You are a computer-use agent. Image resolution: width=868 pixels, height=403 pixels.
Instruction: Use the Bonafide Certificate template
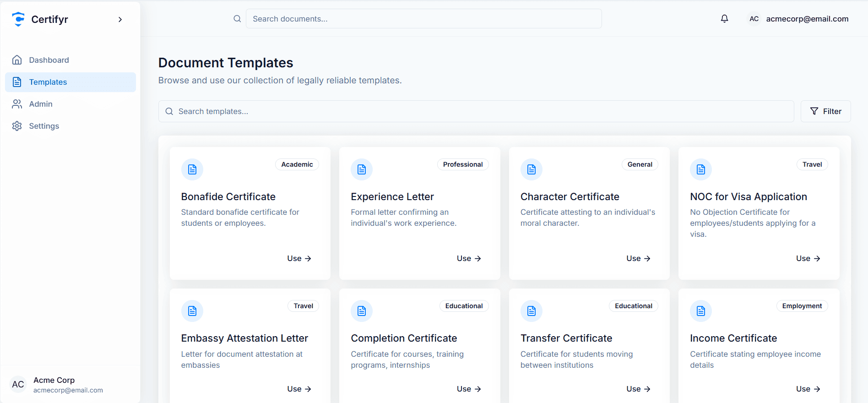[x=299, y=258]
